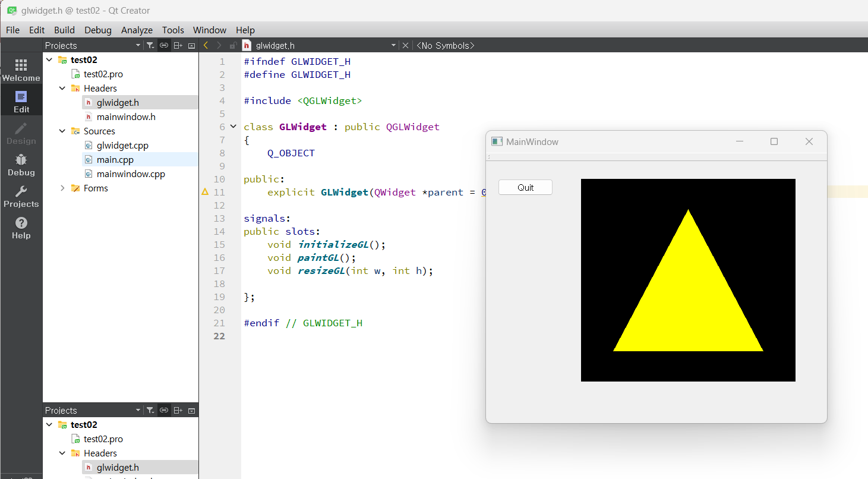The height and width of the screenshot is (479, 868).
Task: Open filter tree options in lower Projects panel
Action: tap(150, 410)
